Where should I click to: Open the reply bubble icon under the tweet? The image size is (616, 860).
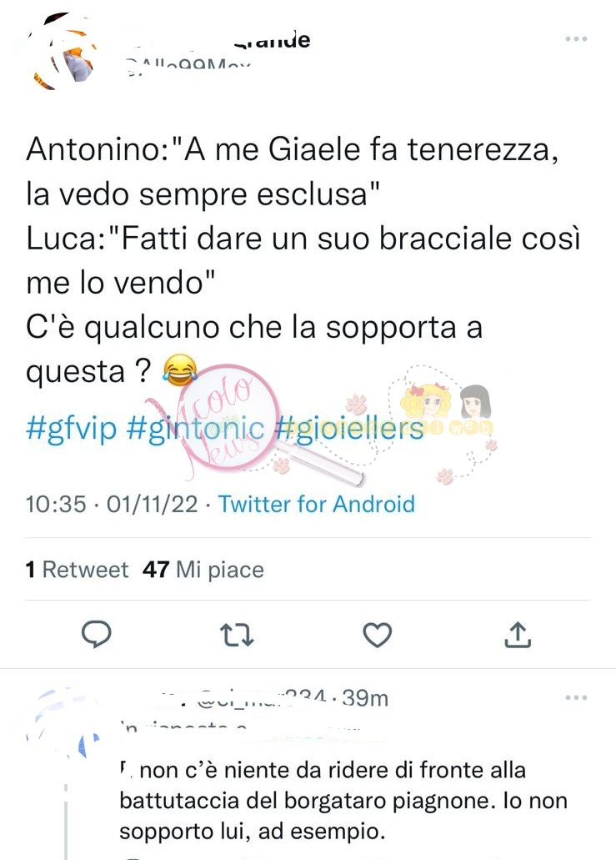point(97,635)
